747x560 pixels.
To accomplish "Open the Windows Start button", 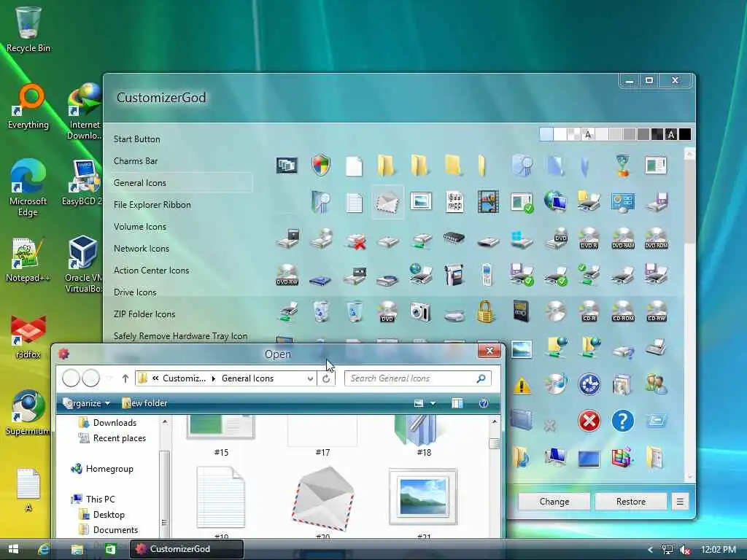I will pos(13,549).
